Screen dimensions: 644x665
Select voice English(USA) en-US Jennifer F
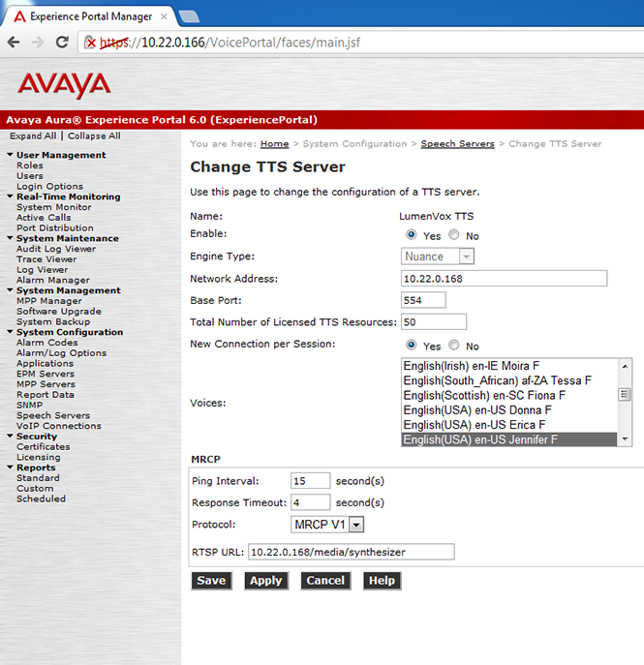[509, 439]
